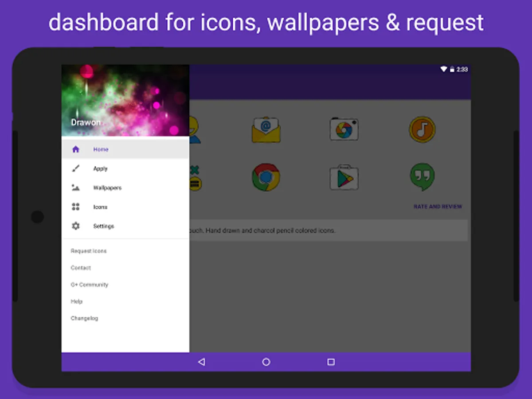
Task: Click the green Hangouts icon
Action: tap(422, 177)
